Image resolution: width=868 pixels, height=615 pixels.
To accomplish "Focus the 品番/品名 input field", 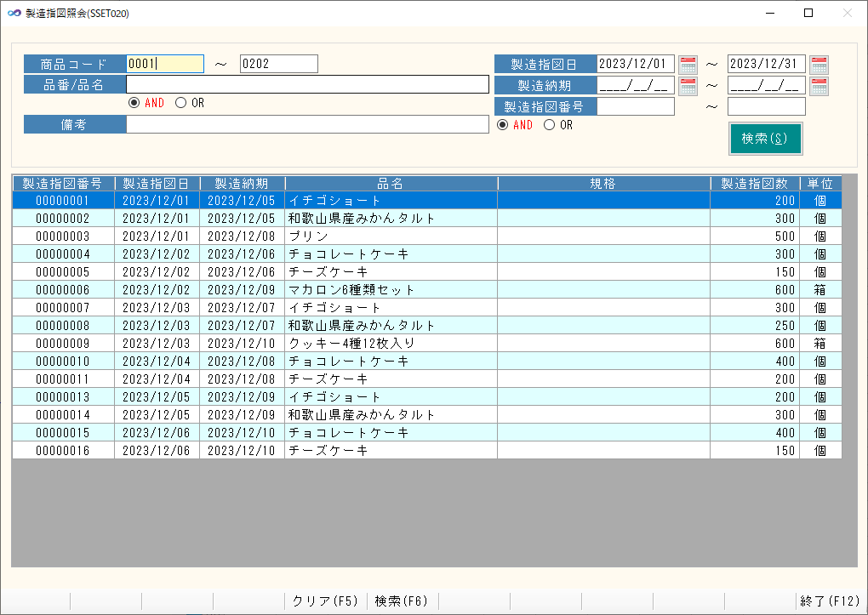I will (x=307, y=84).
